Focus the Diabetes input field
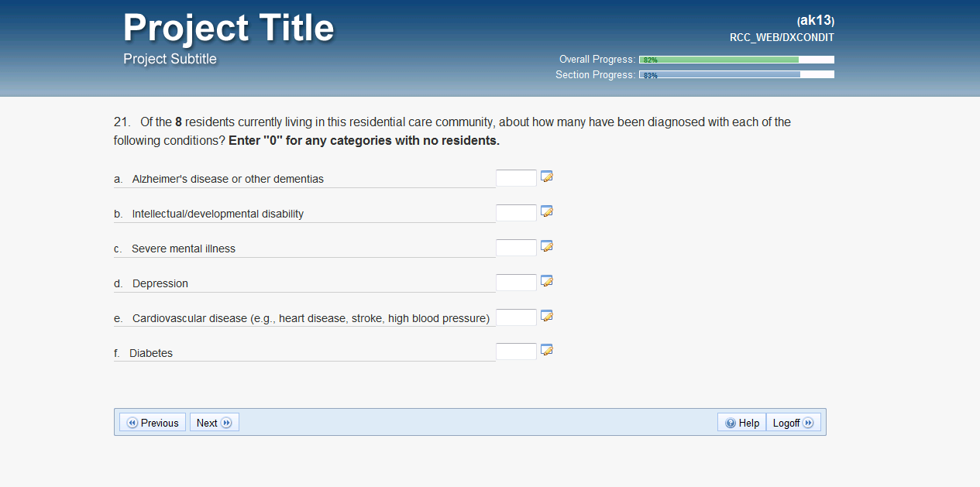 516,352
